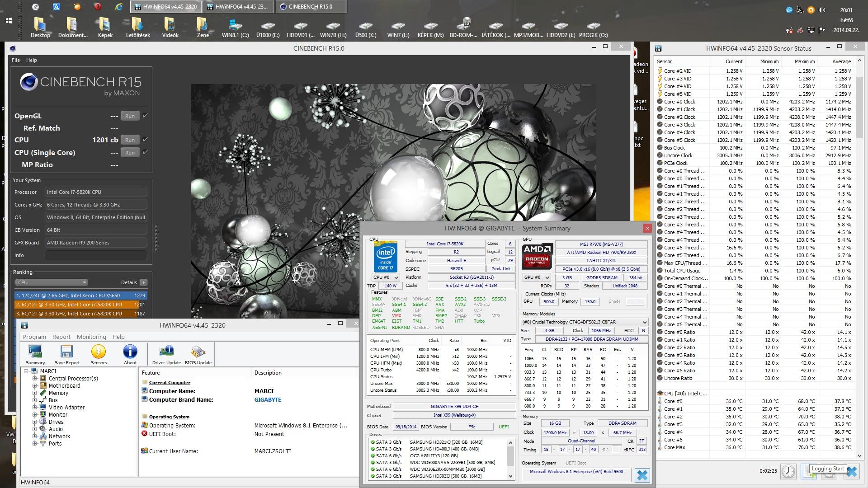Viewport: 868px width, 488px height.
Task: Select the Network tree item
Action: (x=59, y=436)
